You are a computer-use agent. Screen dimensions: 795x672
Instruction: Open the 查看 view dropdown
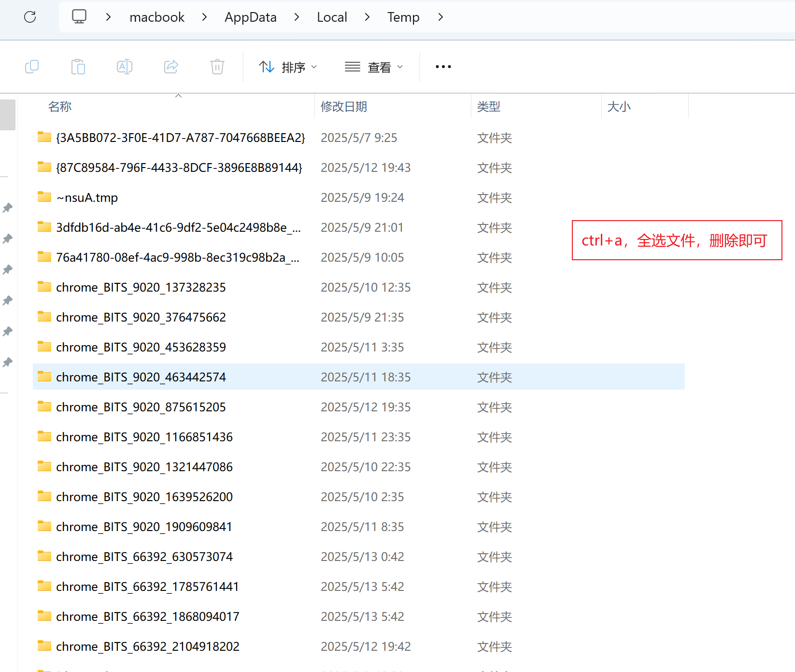374,67
